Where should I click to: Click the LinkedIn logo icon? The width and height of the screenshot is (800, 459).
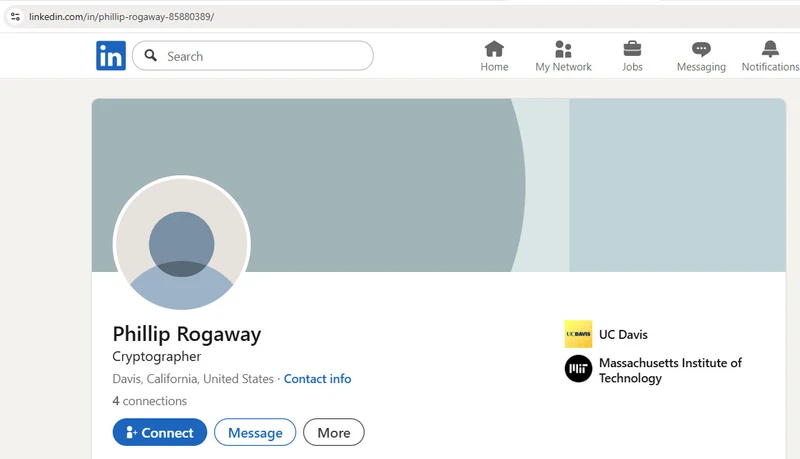(x=111, y=56)
